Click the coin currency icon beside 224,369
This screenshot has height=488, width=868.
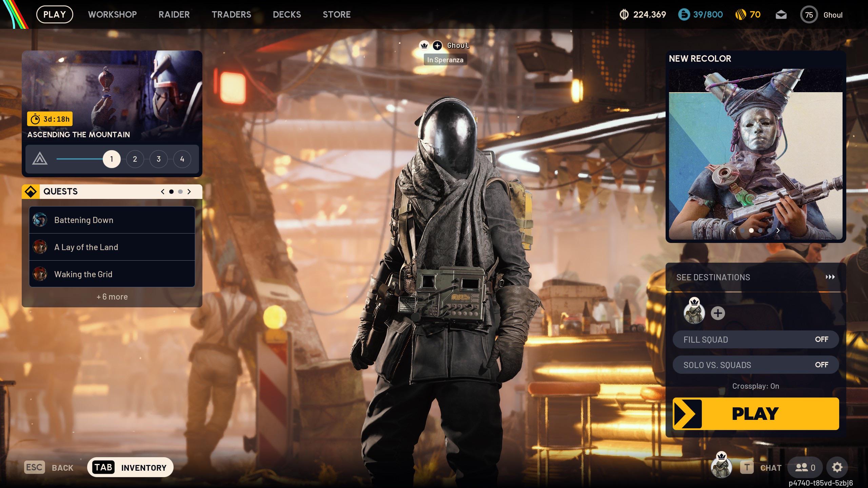[624, 15]
